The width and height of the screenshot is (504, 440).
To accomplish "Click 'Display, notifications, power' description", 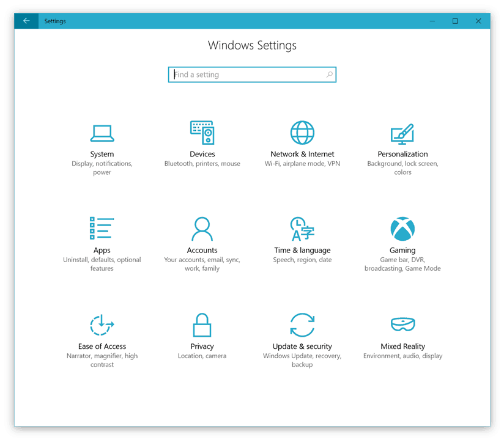I will (102, 168).
